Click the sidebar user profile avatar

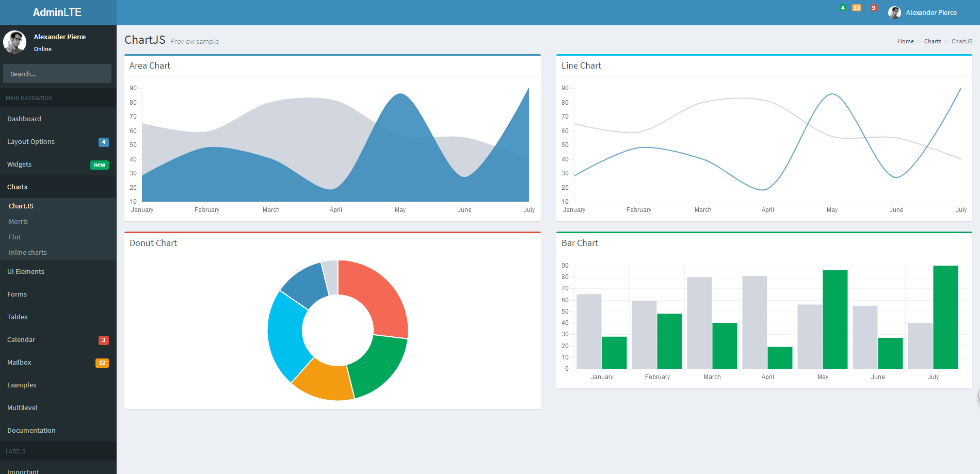tap(15, 42)
